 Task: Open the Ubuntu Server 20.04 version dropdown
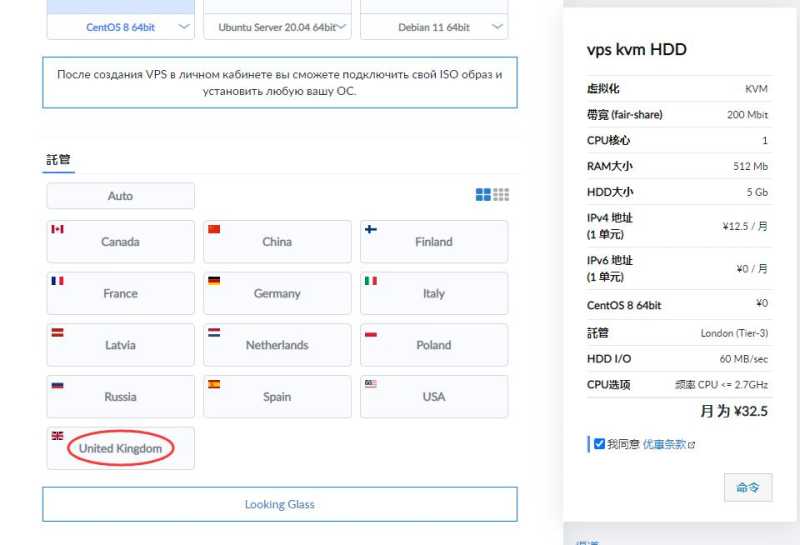[277, 27]
